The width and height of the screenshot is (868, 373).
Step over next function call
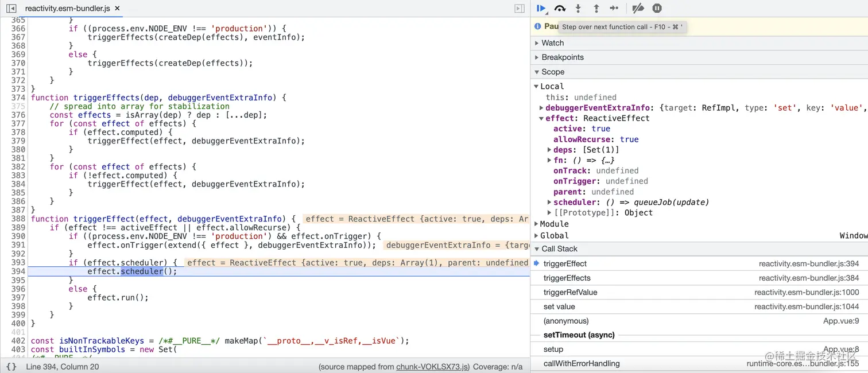point(560,9)
